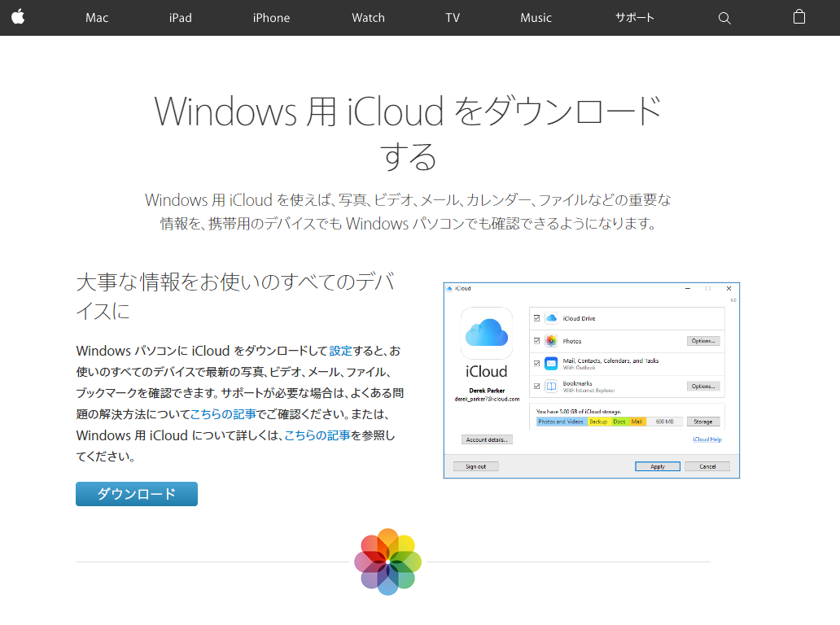Open the Mac menu
The image size is (840, 625).
[x=97, y=18]
